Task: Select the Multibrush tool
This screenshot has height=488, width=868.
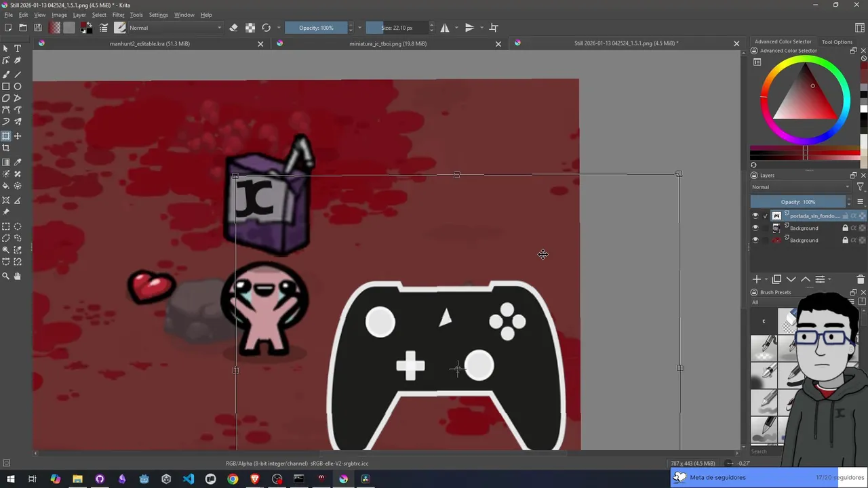Action: (x=18, y=122)
